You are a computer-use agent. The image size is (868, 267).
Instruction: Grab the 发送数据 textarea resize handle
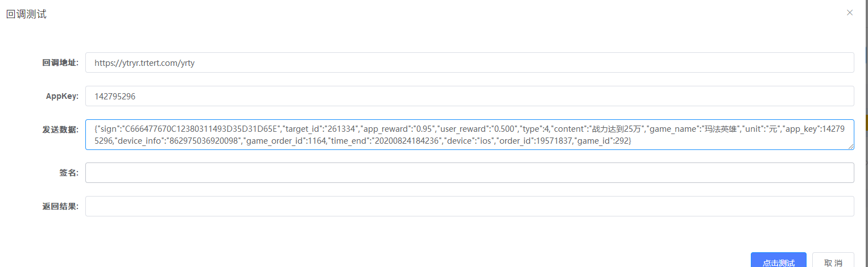click(x=851, y=147)
